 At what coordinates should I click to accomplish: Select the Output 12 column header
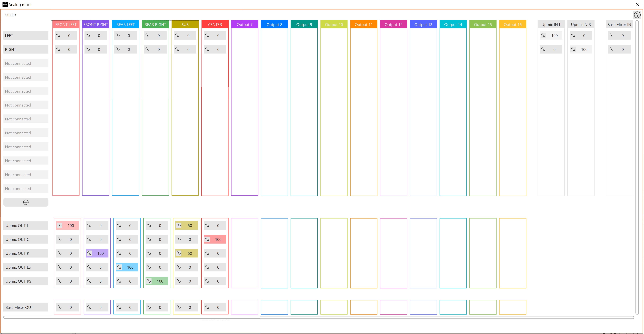coord(393,25)
